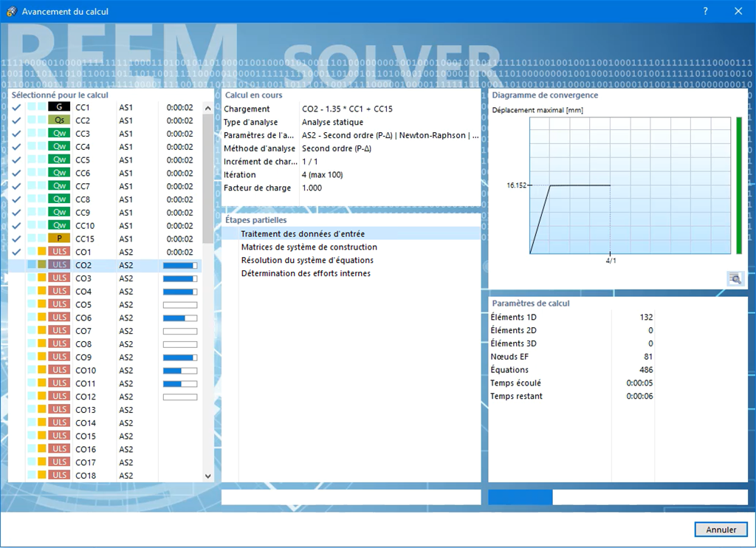Screen dimensions: 756x548
Task: Click the green vertical bar beside the diagram
Action: coord(739,185)
